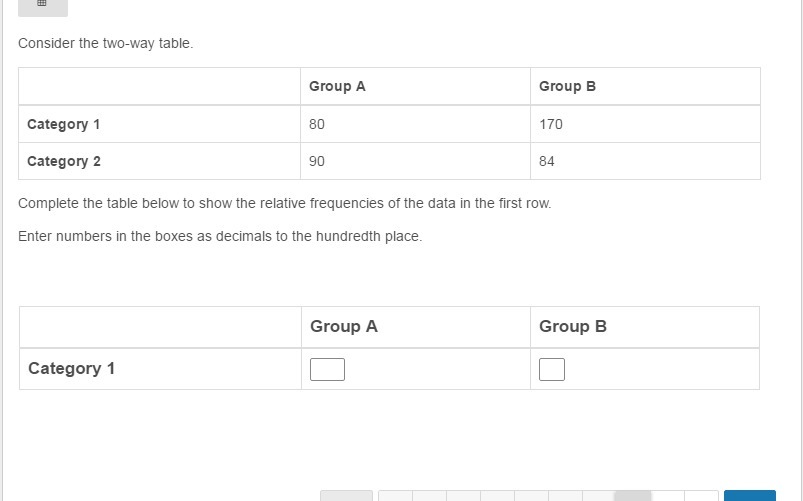The height and width of the screenshot is (501, 803).
Task: Click the Group B answer input box
Action: (x=551, y=370)
